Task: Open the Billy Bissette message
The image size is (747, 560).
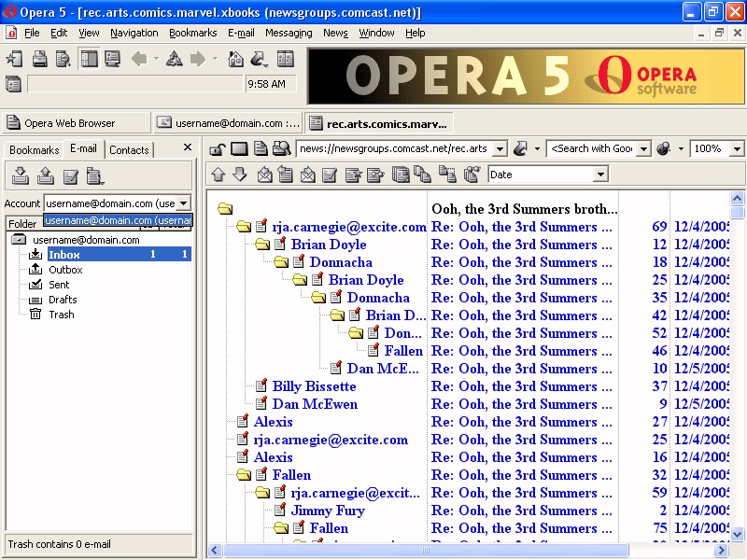Action: (x=314, y=386)
